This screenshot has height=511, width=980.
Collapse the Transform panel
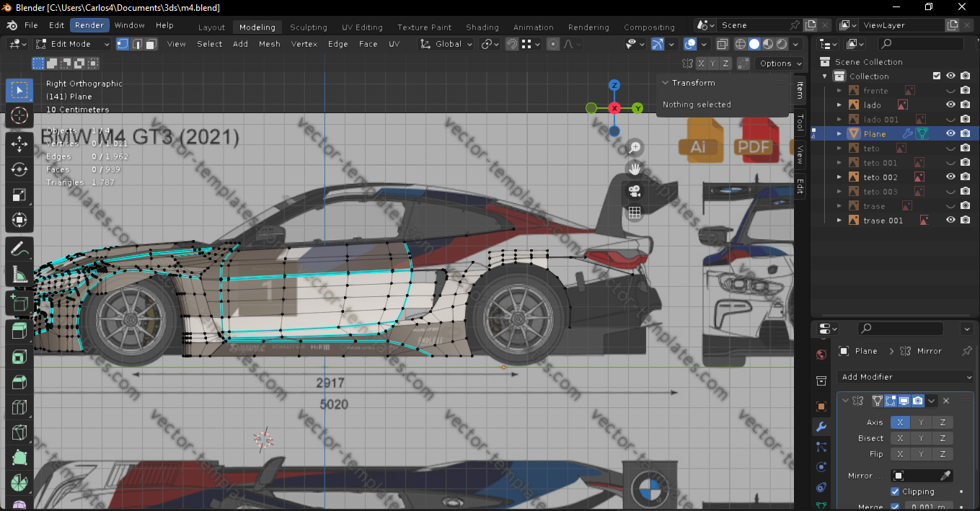(666, 83)
